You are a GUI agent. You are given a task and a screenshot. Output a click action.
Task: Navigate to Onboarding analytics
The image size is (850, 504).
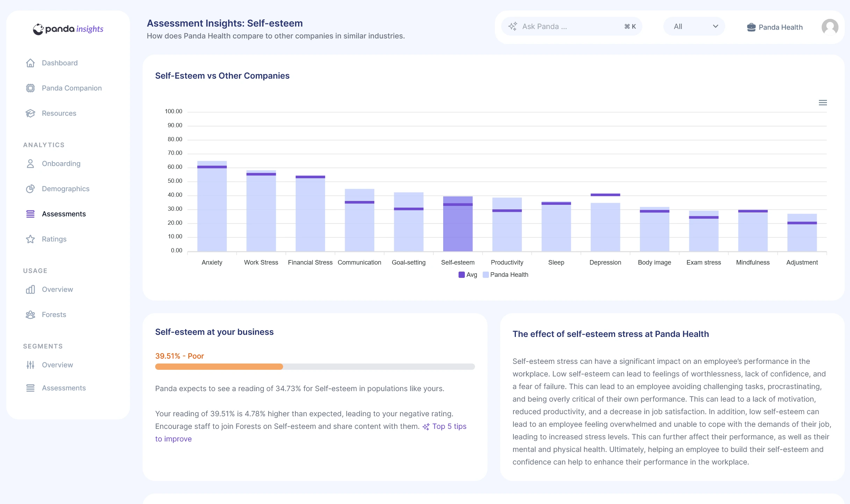(61, 164)
